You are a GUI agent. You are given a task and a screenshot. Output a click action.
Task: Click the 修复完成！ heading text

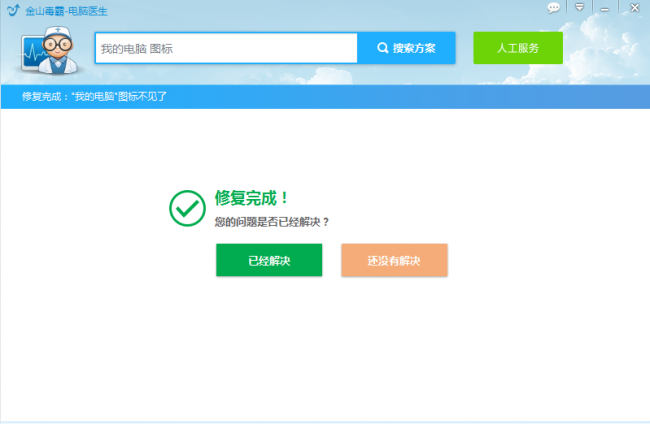[251, 198]
